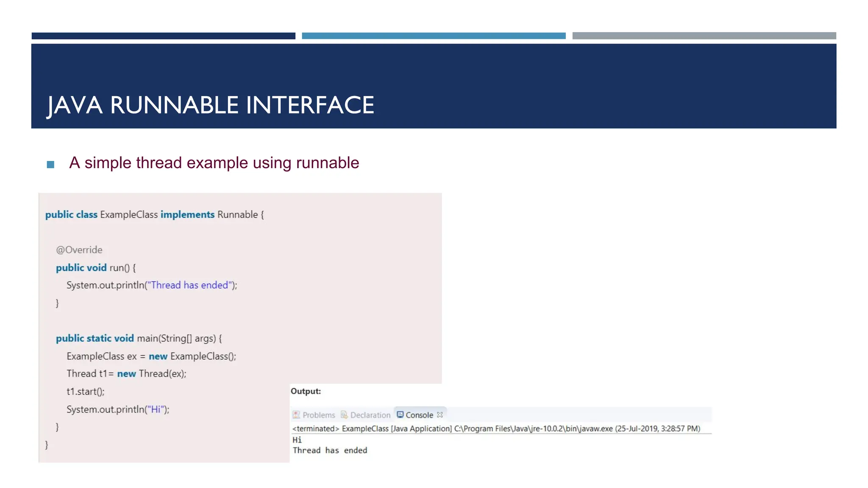Screen dimensions: 868x488
Task: Click the bullet text 'A simple thread example using runnable'
Action: point(214,163)
